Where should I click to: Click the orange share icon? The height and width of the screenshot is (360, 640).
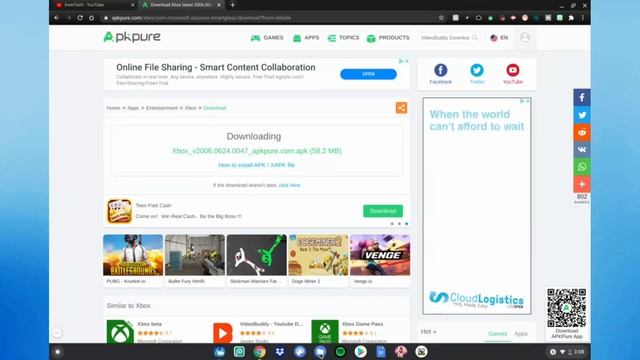(401, 108)
